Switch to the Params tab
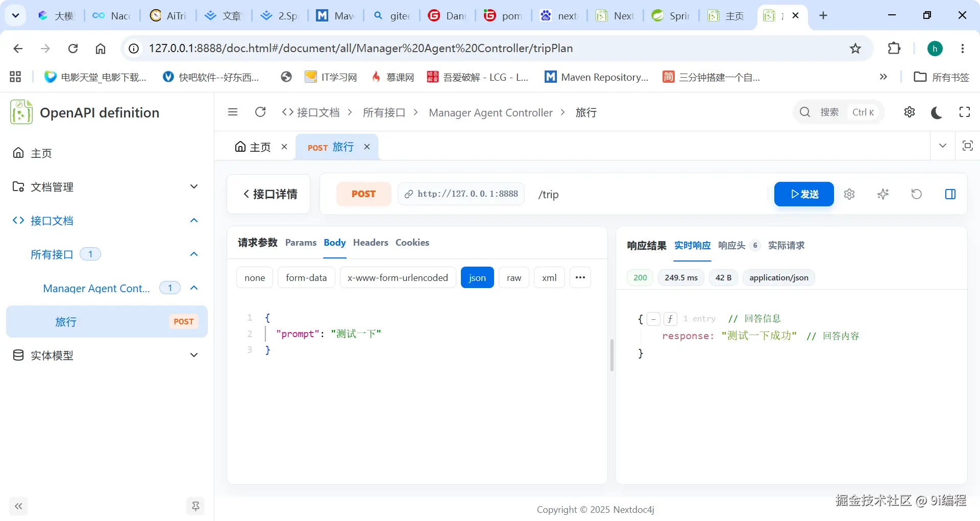Image resolution: width=980 pixels, height=521 pixels. (x=301, y=243)
